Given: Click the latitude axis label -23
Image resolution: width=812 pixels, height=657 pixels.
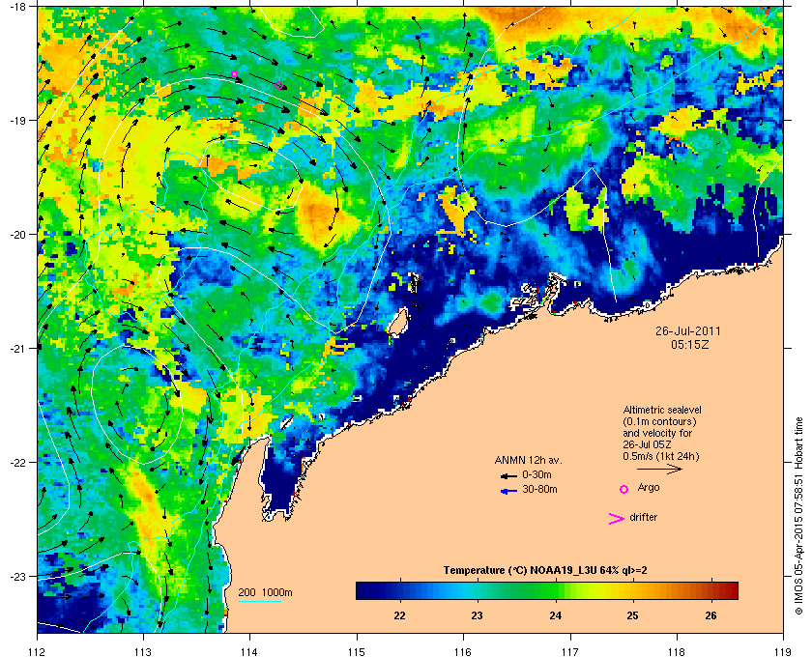Looking at the screenshot, I should (17, 576).
